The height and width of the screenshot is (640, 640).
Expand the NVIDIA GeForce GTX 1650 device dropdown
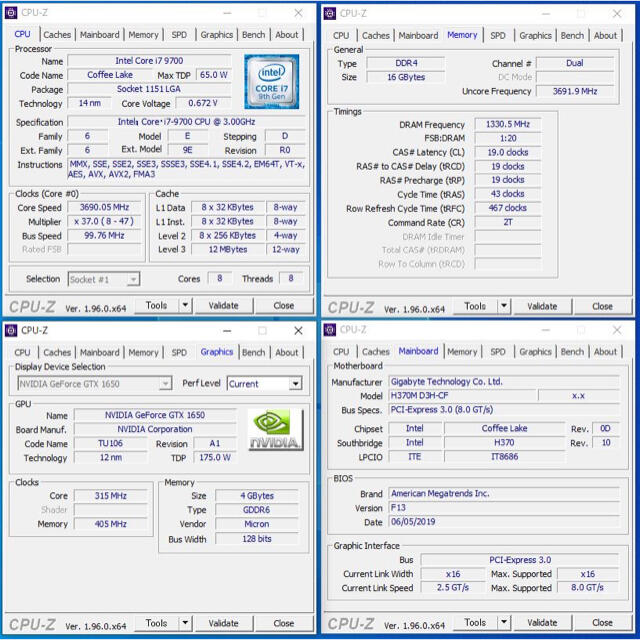(165, 384)
